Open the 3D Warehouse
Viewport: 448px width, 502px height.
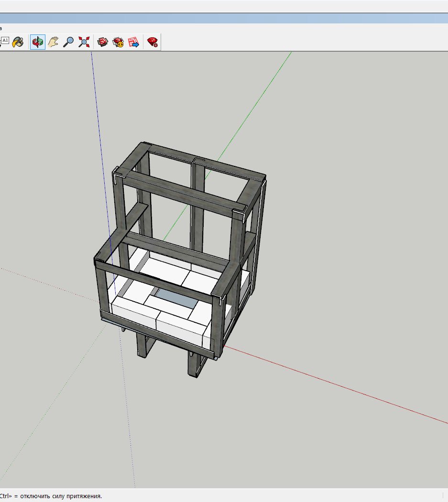103,42
